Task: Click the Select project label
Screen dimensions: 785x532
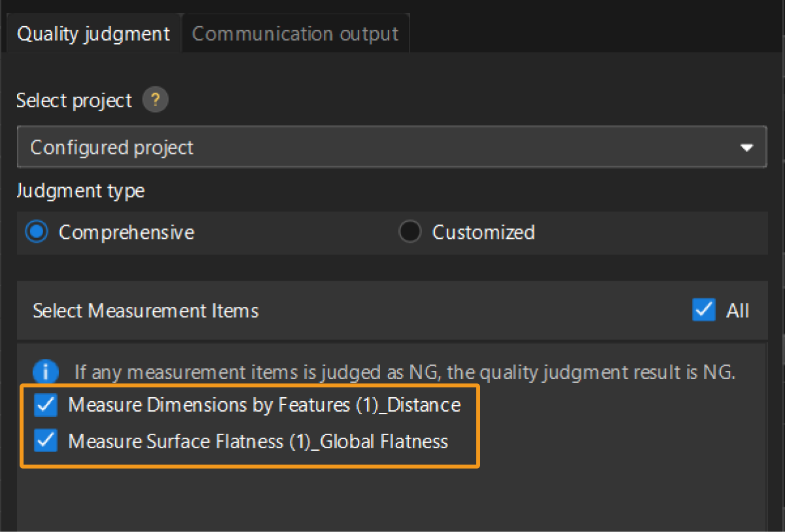Action: point(74,101)
